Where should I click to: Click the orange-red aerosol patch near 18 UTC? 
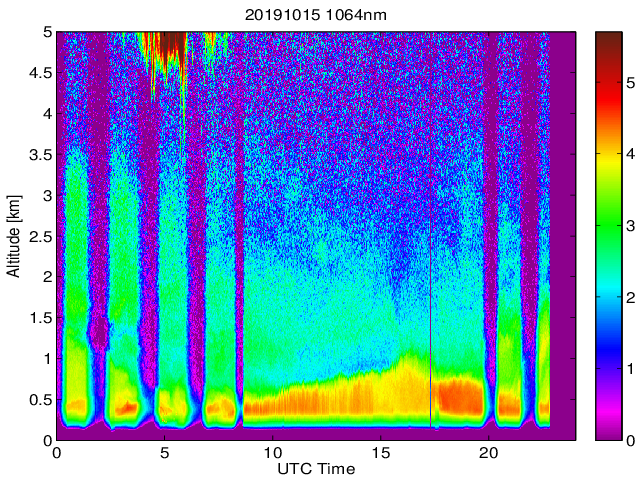[456, 395]
